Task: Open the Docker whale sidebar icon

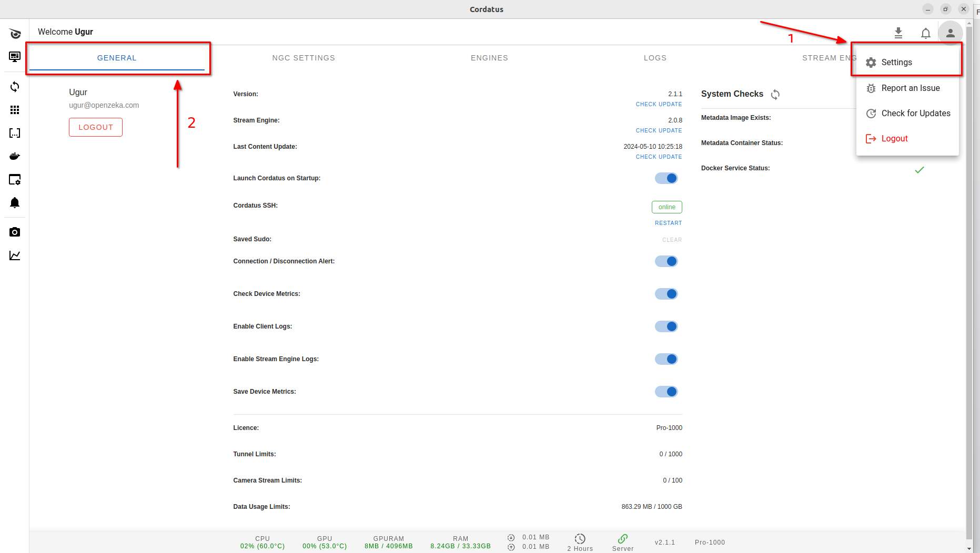Action: pos(15,156)
